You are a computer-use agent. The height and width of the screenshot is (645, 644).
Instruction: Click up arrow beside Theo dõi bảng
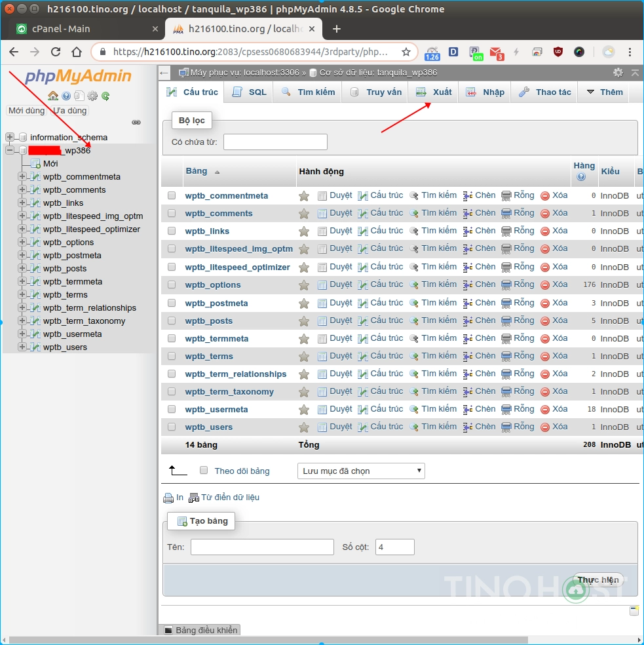pos(178,470)
